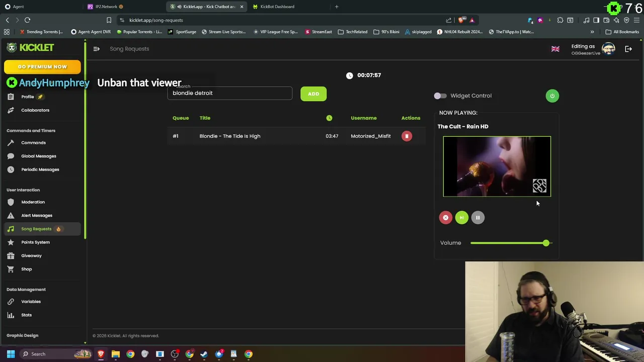Open Moderation settings

click(33, 202)
